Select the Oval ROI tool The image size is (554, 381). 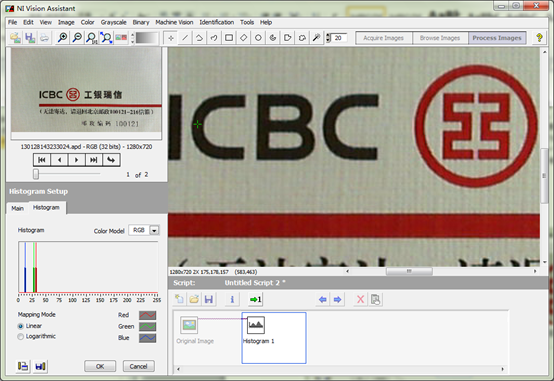pos(258,38)
